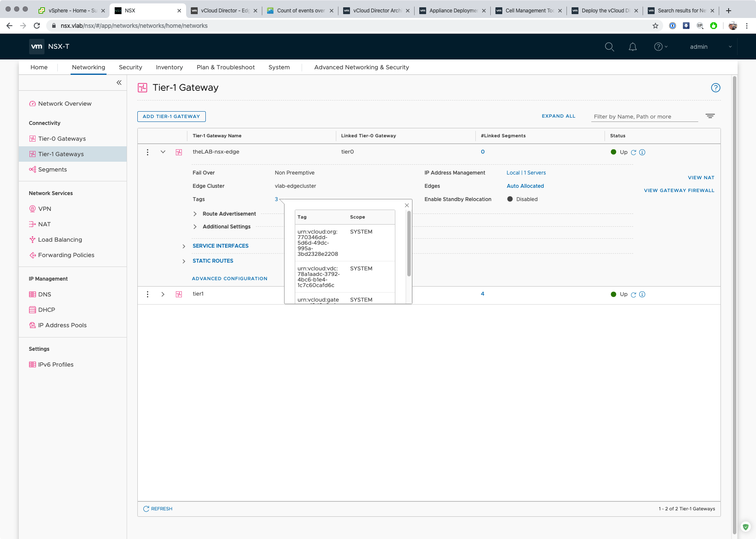Refresh status of theLAB-nsx-edge gateway
This screenshot has width=756, height=539.
click(x=634, y=152)
